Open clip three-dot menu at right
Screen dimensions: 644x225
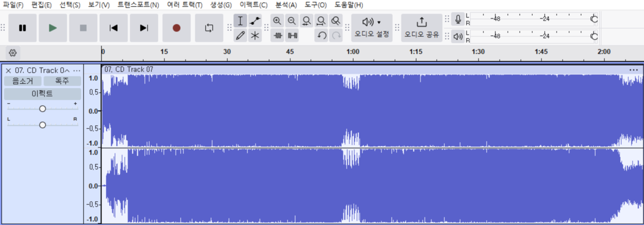click(634, 70)
